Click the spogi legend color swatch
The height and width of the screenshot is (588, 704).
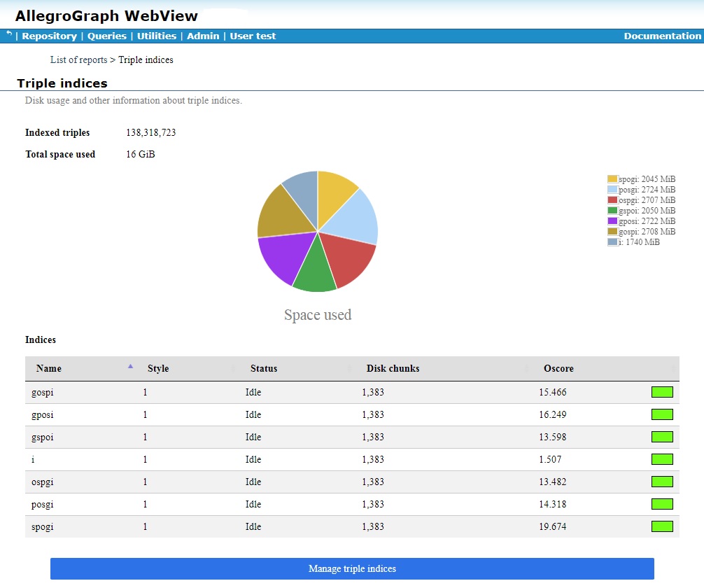coord(612,178)
